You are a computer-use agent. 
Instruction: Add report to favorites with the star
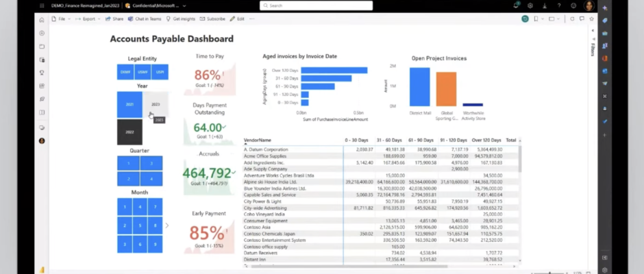click(x=591, y=19)
